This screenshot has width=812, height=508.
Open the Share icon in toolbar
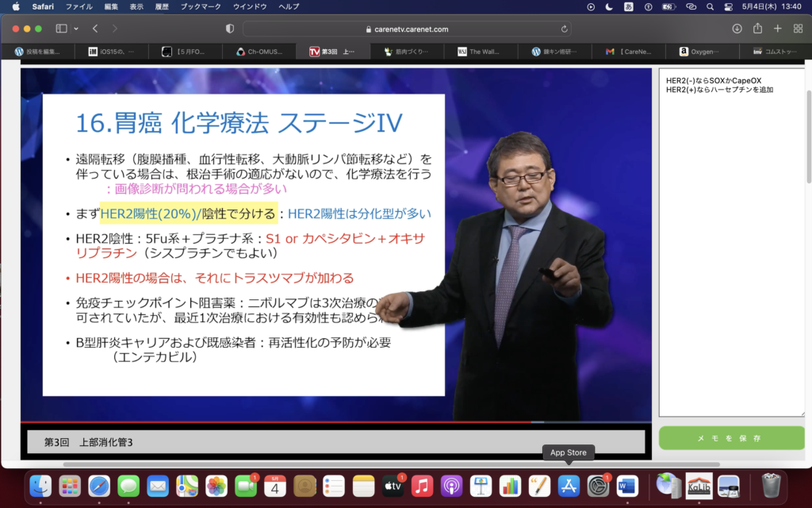(757, 29)
